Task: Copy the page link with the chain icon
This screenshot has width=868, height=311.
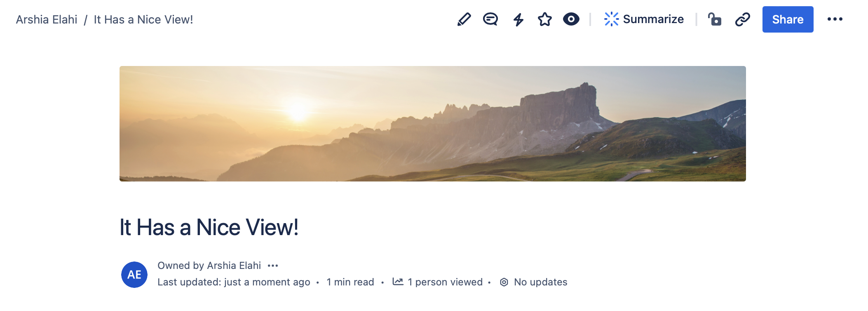Action: pyautogui.click(x=743, y=19)
